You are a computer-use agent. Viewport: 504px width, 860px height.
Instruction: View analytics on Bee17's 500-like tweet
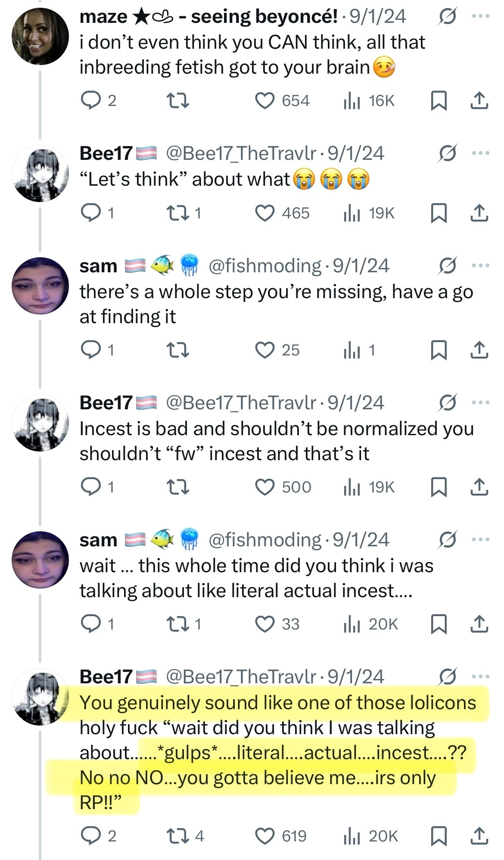tap(352, 487)
